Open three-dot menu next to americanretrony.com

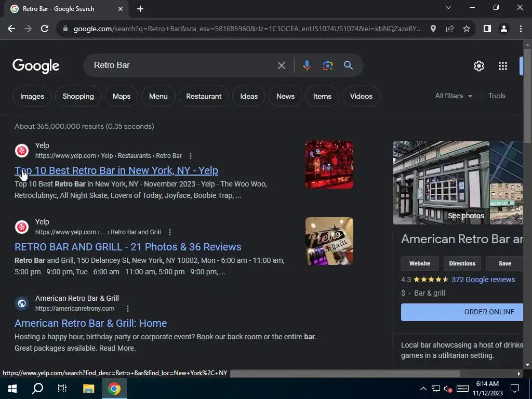coord(128,309)
